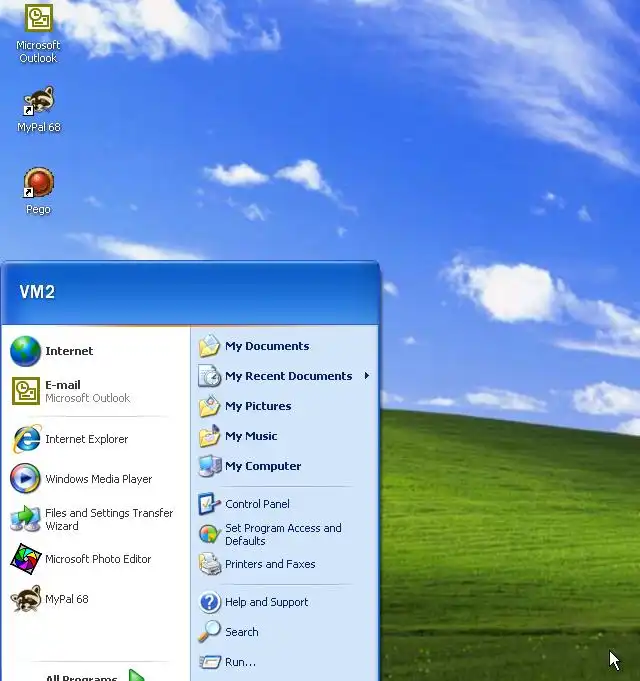The width and height of the screenshot is (640, 681).
Task: Click the My Music folder icon
Action: [x=209, y=436]
